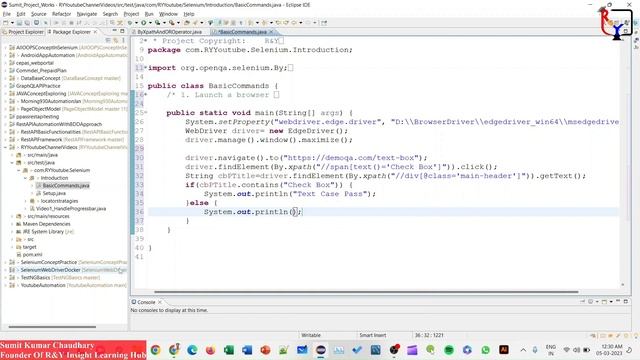Open Firefox from the taskbar

tap(210, 350)
